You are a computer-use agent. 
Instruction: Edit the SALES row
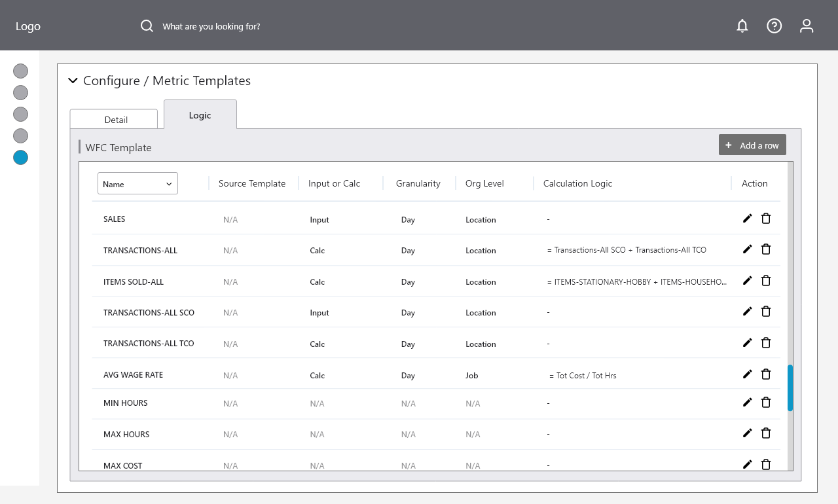coord(748,219)
